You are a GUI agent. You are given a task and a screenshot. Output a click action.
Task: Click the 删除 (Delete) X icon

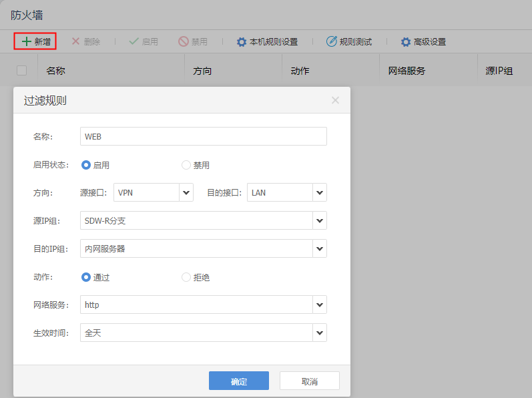pos(76,41)
